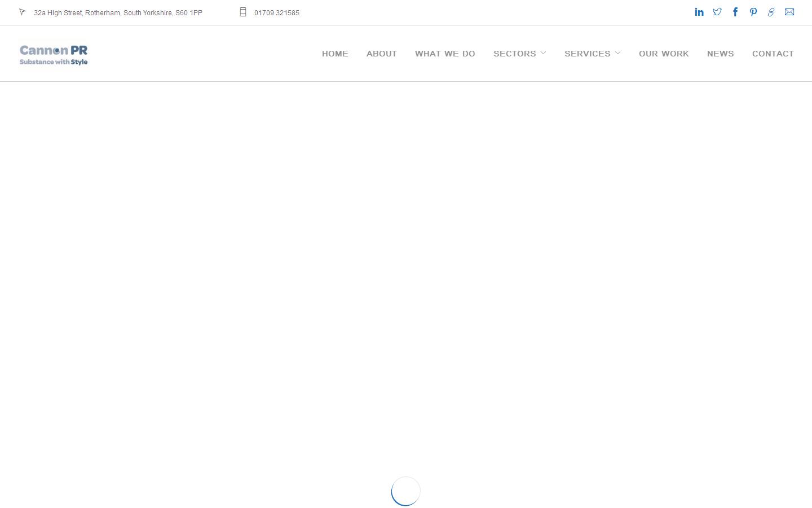
Task: Select the HOME menu item
Action: coord(335,53)
